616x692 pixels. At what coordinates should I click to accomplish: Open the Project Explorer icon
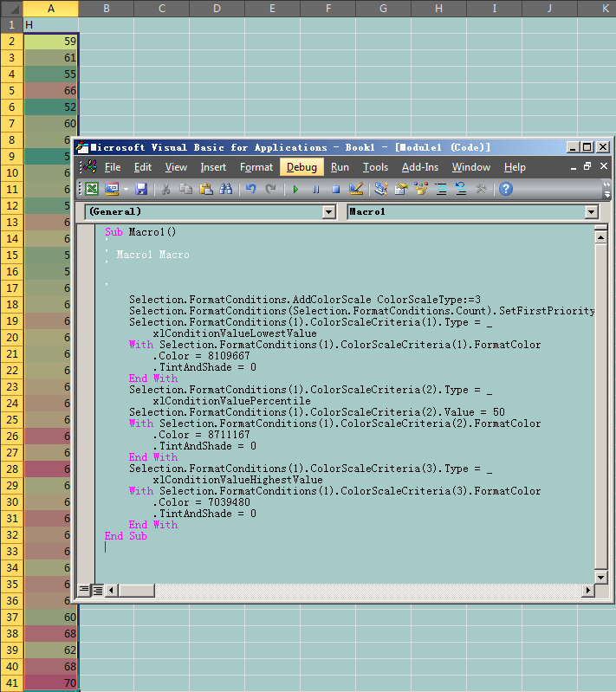[380, 189]
